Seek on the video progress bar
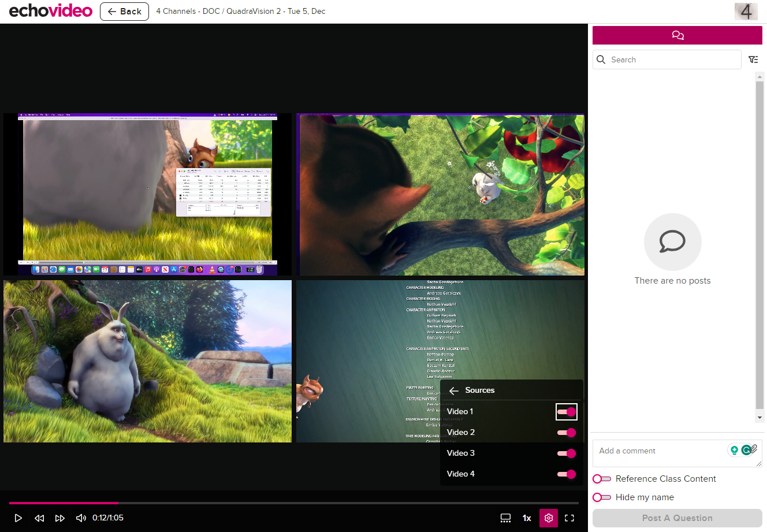767x532 pixels. [x=293, y=503]
